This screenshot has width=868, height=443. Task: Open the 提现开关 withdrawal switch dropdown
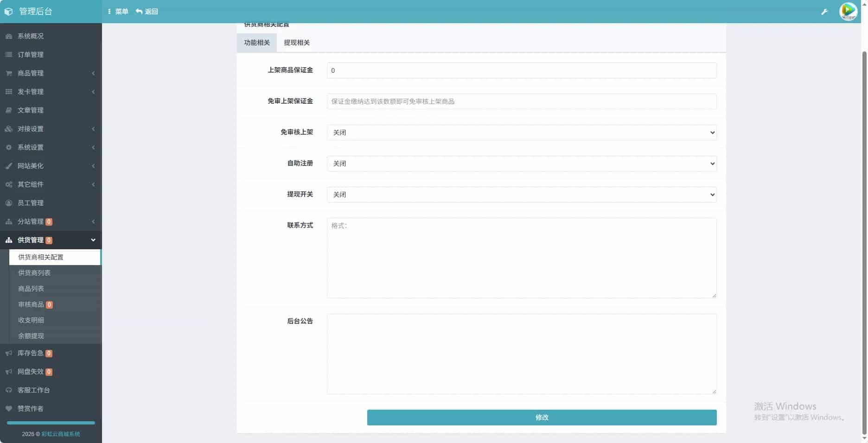521,195
